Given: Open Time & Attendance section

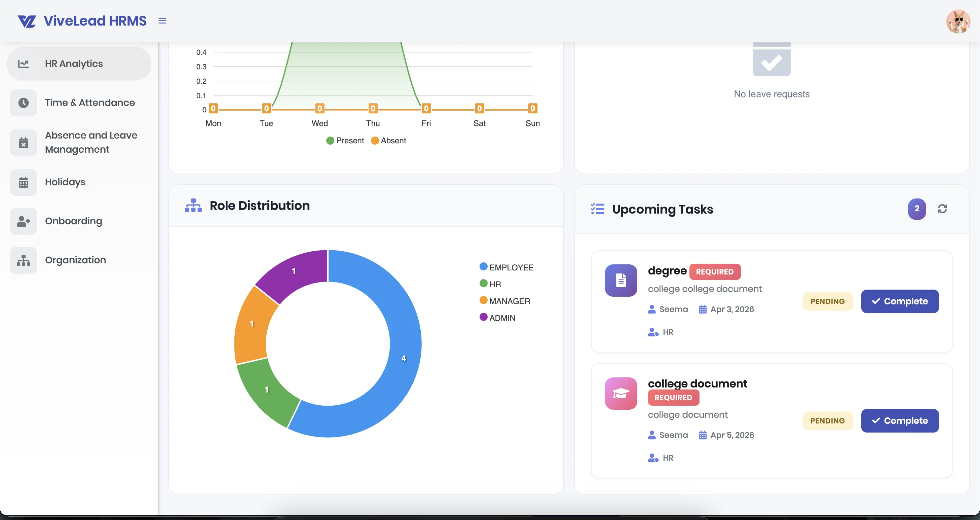Looking at the screenshot, I should point(79,103).
